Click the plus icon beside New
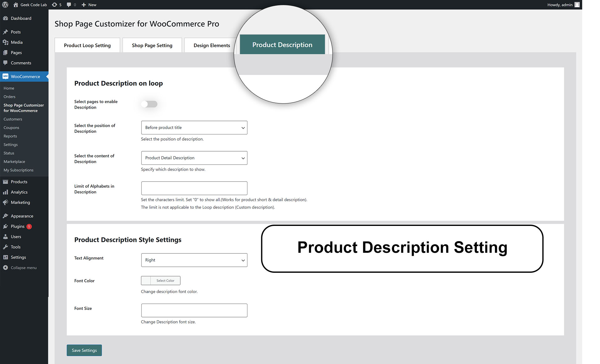The height and width of the screenshot is (364, 600). click(x=83, y=5)
